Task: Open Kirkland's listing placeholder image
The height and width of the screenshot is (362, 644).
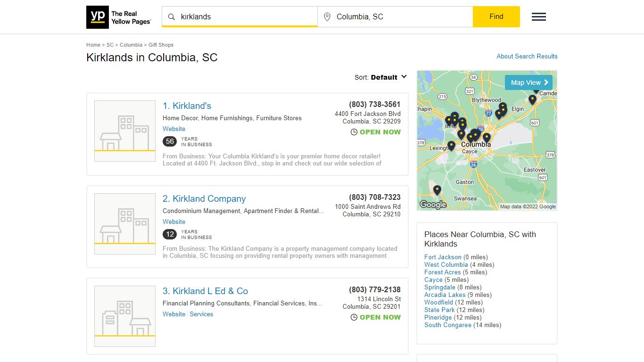Action: (x=125, y=131)
